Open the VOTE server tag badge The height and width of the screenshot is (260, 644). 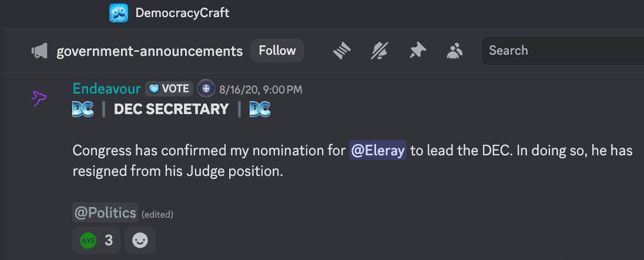click(169, 88)
